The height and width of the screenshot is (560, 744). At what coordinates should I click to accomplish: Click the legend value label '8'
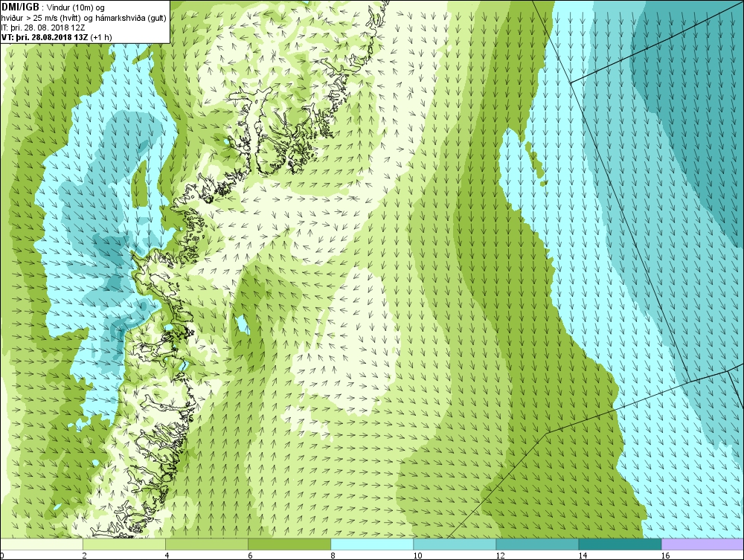point(333,556)
